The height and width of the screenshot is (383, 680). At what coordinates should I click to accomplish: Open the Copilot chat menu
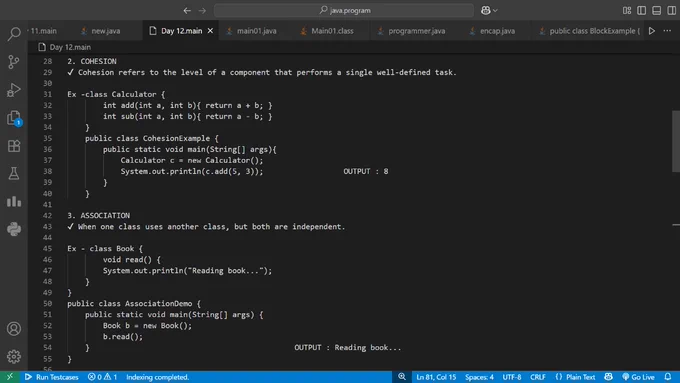(x=489, y=10)
